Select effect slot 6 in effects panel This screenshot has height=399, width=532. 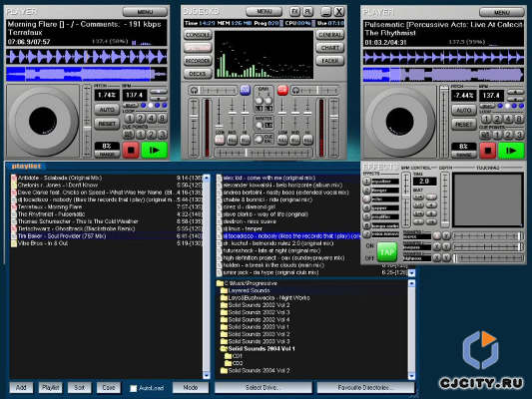pos(366,225)
